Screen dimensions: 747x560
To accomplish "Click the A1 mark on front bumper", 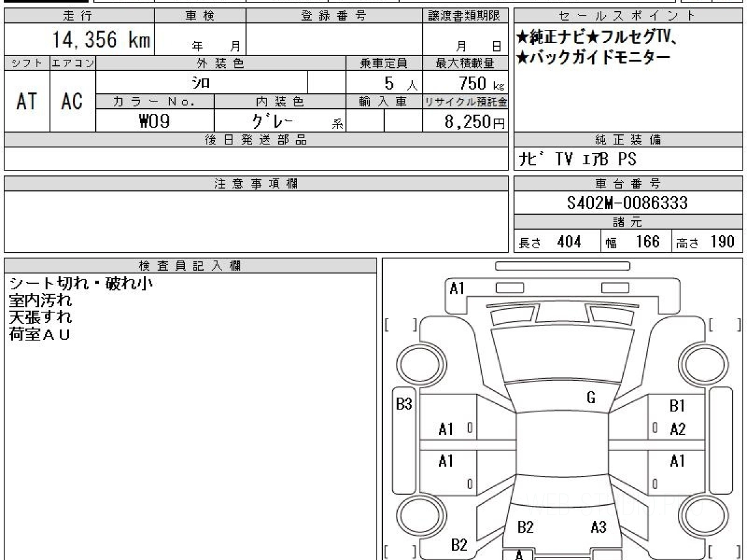I will (x=458, y=288).
